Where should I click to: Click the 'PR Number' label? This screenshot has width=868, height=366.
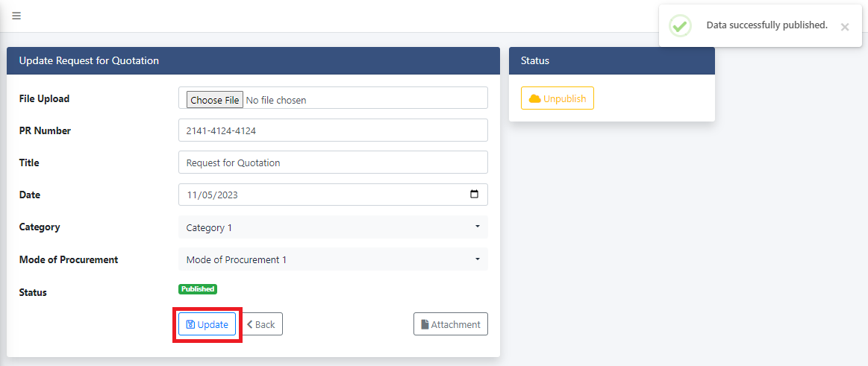click(x=45, y=130)
